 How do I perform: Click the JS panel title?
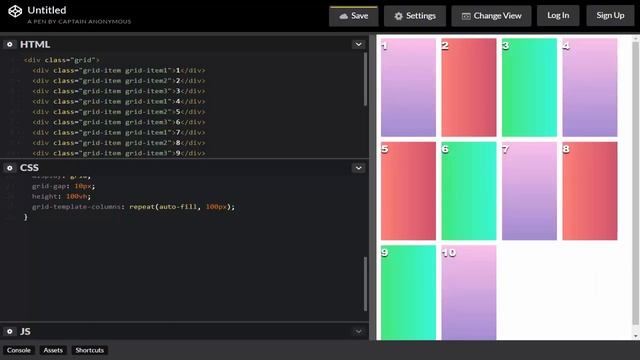pos(25,331)
